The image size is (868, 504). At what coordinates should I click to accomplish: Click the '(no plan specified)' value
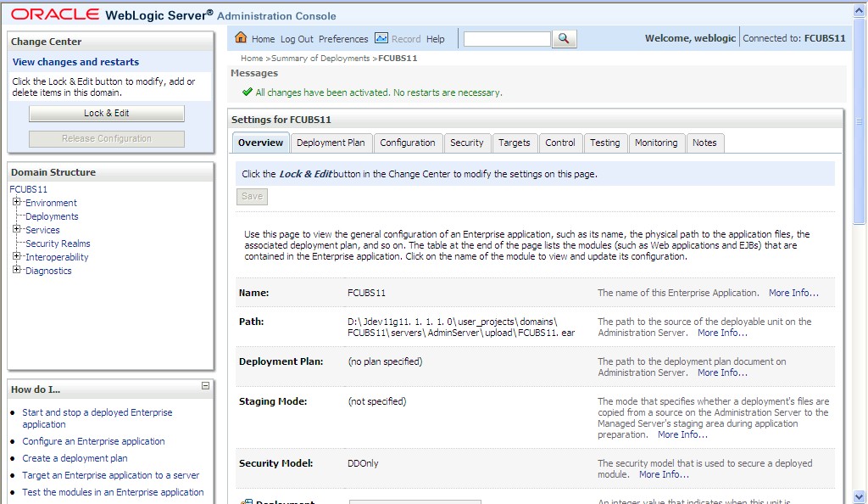click(x=386, y=361)
